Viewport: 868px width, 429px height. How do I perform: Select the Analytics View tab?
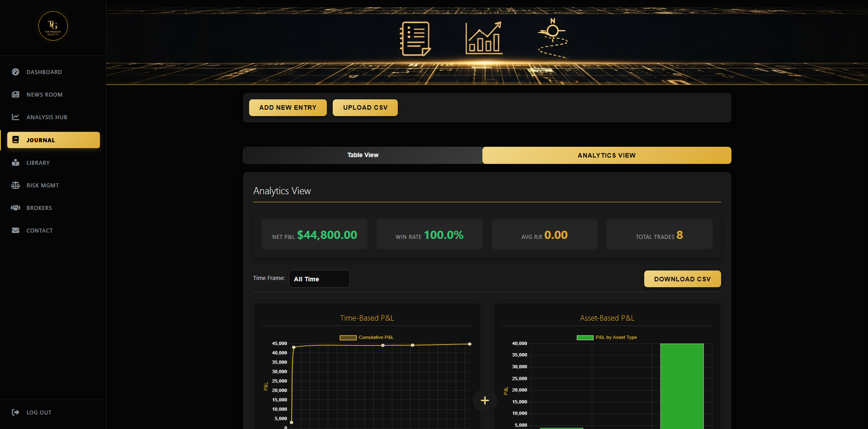606,155
